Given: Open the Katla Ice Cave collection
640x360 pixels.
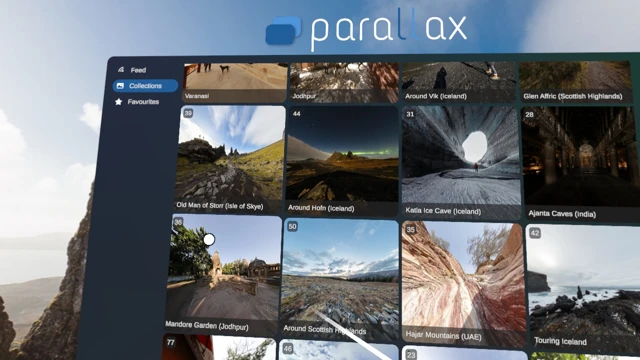Looking at the screenshot, I should tap(461, 162).
